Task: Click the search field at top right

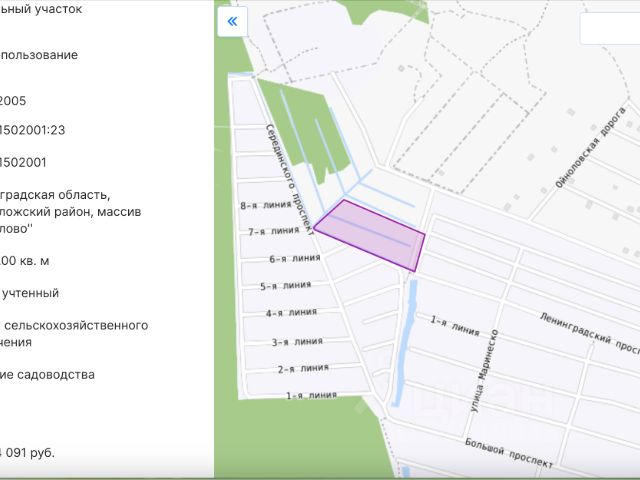Action: (610, 29)
